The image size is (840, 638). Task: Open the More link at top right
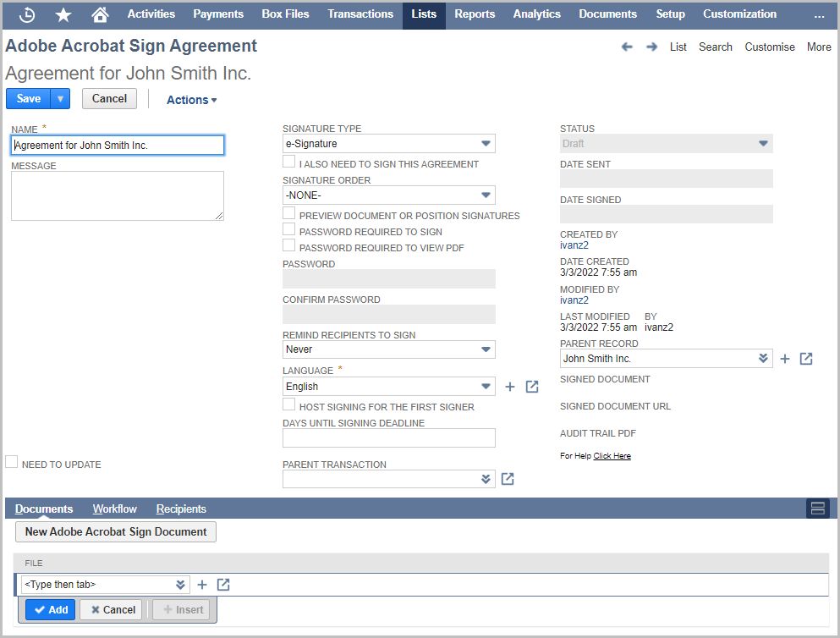(819, 47)
